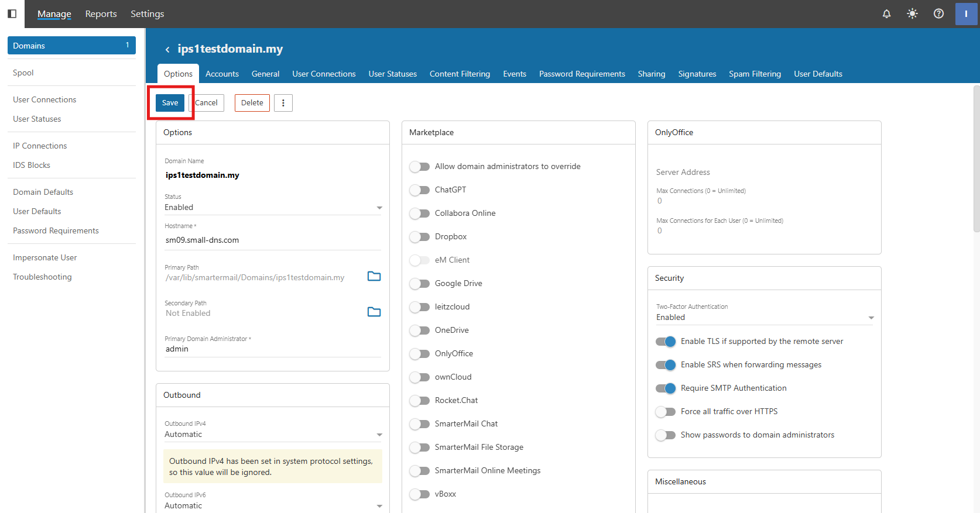Image resolution: width=980 pixels, height=513 pixels.
Task: Disable Require SMTP Authentication
Action: (x=666, y=388)
